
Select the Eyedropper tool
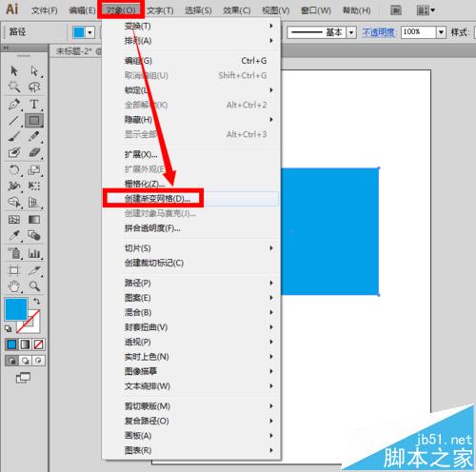[x=14, y=235]
